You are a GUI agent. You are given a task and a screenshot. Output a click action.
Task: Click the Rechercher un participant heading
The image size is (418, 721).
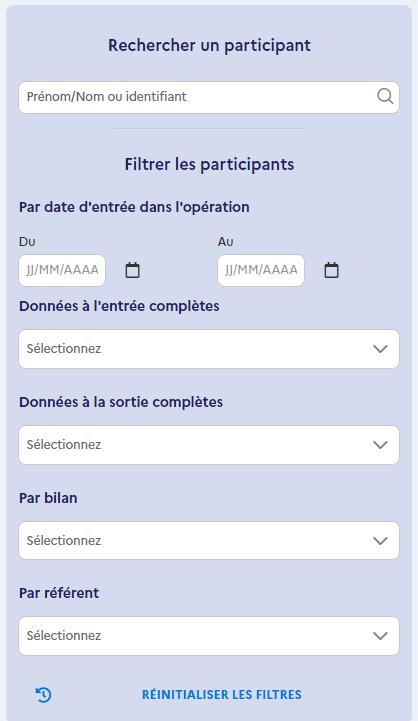(x=209, y=46)
